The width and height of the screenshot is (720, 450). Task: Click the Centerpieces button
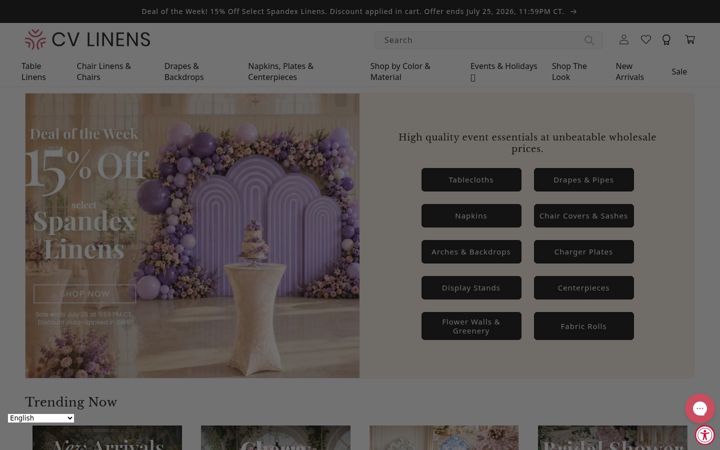click(584, 288)
